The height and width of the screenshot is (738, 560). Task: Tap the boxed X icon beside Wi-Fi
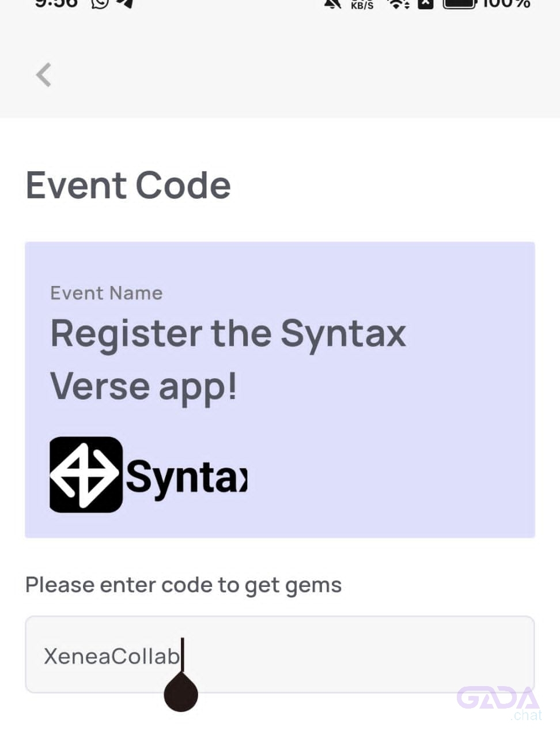(x=425, y=4)
